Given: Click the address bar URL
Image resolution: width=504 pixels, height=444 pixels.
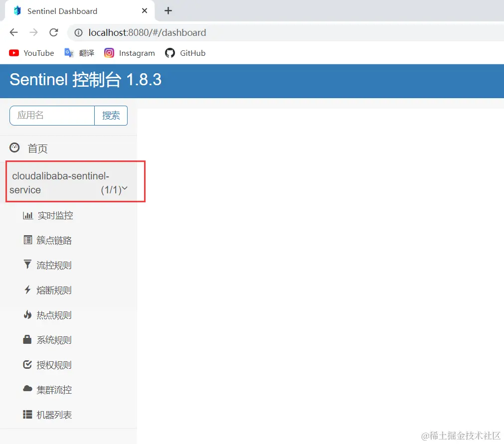Looking at the screenshot, I should (x=147, y=33).
